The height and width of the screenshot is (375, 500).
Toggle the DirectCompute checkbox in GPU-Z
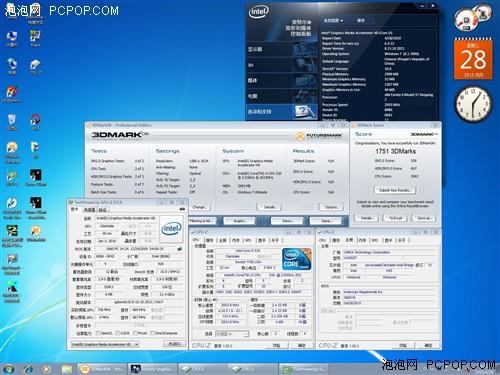tap(152, 333)
